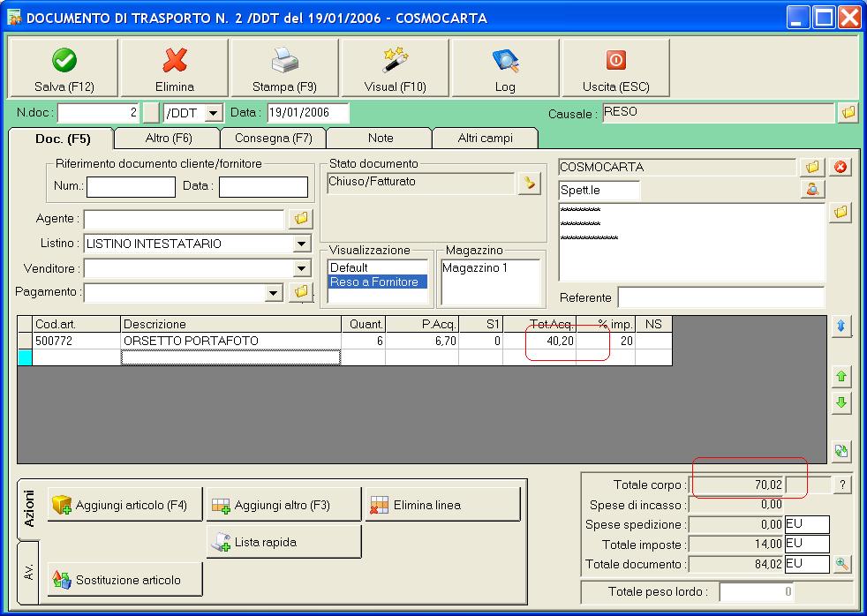This screenshot has height=616, width=867.
Task: Remove customer with red X icon
Action: point(841,167)
